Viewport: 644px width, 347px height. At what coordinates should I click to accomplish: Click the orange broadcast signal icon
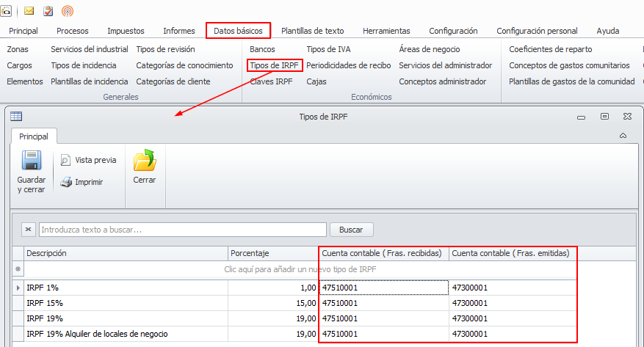pos(68,11)
